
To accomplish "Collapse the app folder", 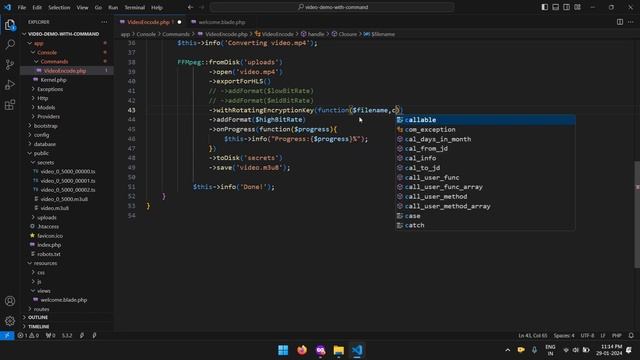I will [x=39, y=43].
